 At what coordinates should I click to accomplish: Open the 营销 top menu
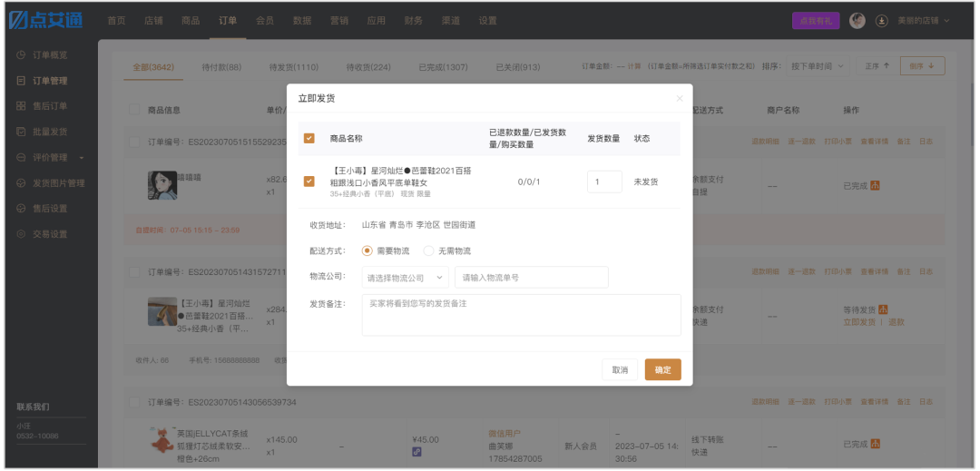(339, 21)
